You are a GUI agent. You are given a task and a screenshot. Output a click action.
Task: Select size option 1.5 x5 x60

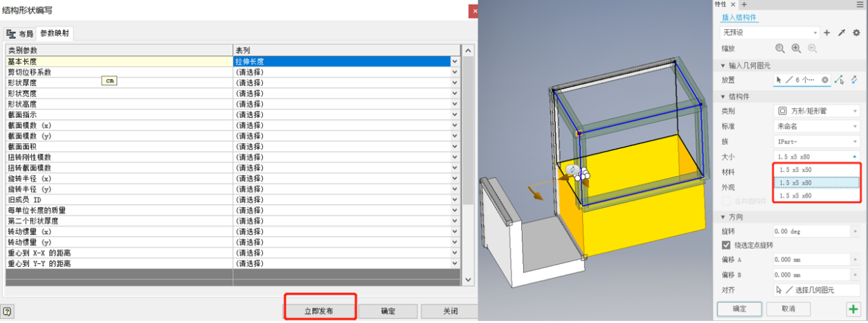click(x=816, y=196)
